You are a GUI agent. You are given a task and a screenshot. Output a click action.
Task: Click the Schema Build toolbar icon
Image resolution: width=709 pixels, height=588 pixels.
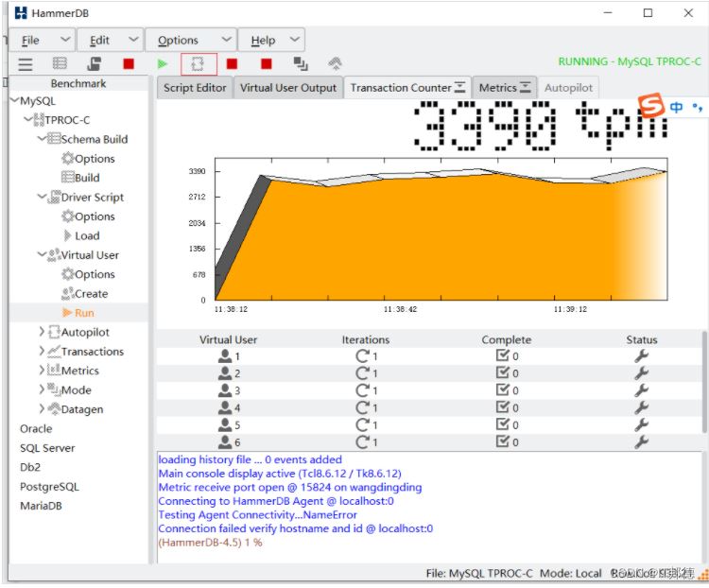95,63
